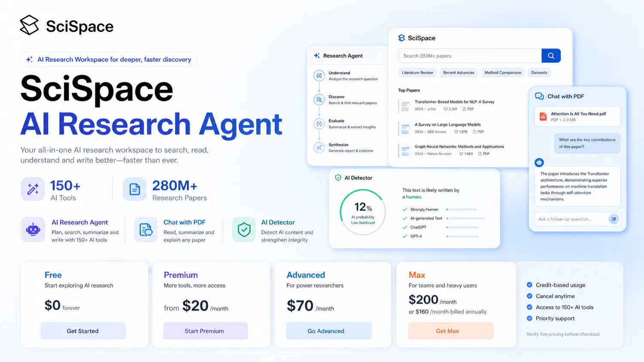Click the Get Started button

click(x=83, y=331)
